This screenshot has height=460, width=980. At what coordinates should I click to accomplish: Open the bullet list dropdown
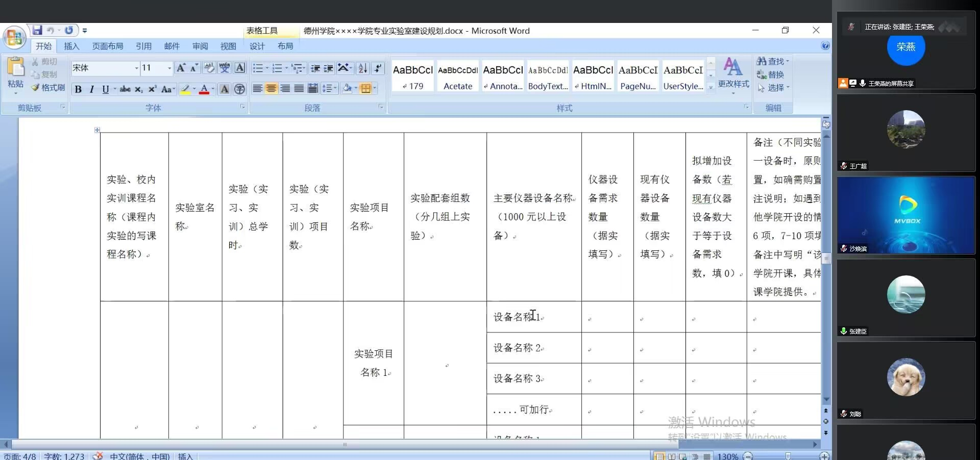click(x=266, y=68)
